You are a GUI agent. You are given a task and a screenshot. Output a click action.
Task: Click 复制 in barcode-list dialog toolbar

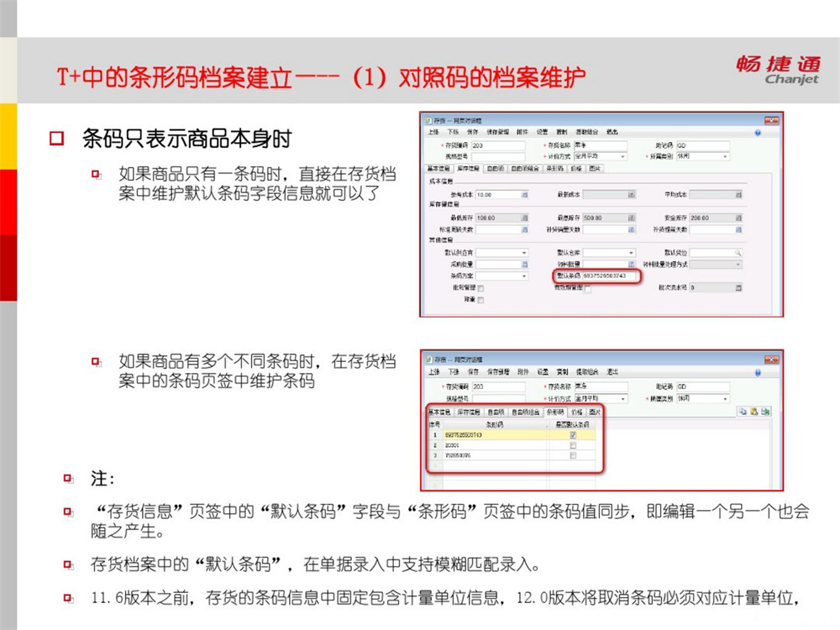tap(562, 372)
